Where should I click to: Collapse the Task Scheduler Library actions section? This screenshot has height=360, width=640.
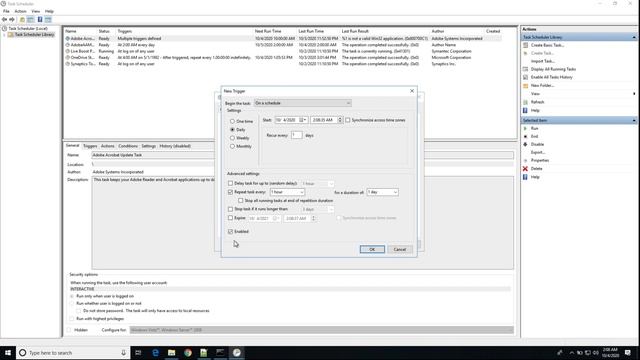(634, 38)
